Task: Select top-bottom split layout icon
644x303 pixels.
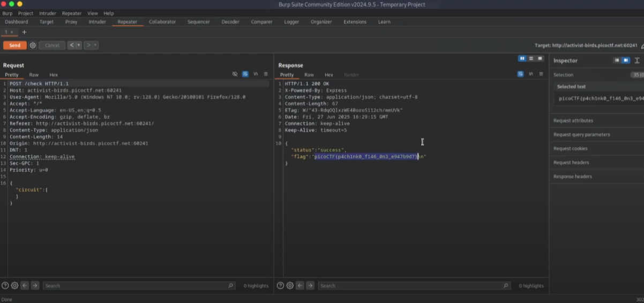Action: [x=531, y=58]
